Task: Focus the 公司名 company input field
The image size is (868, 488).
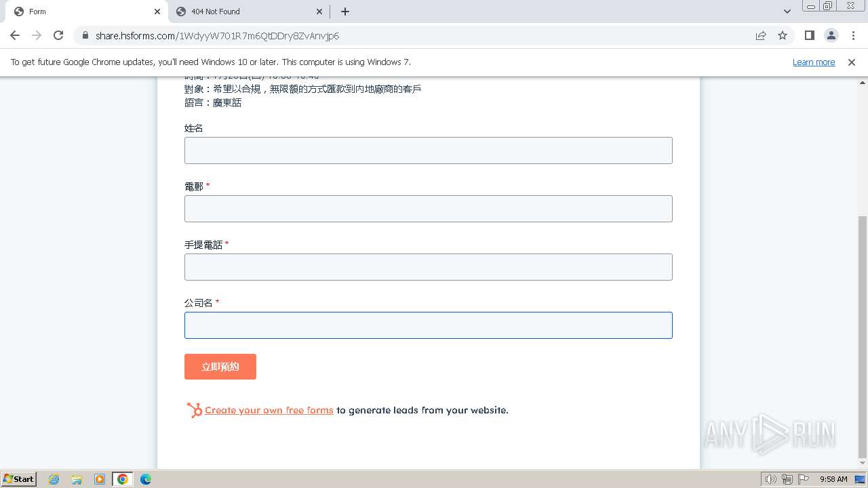Action: tap(429, 325)
